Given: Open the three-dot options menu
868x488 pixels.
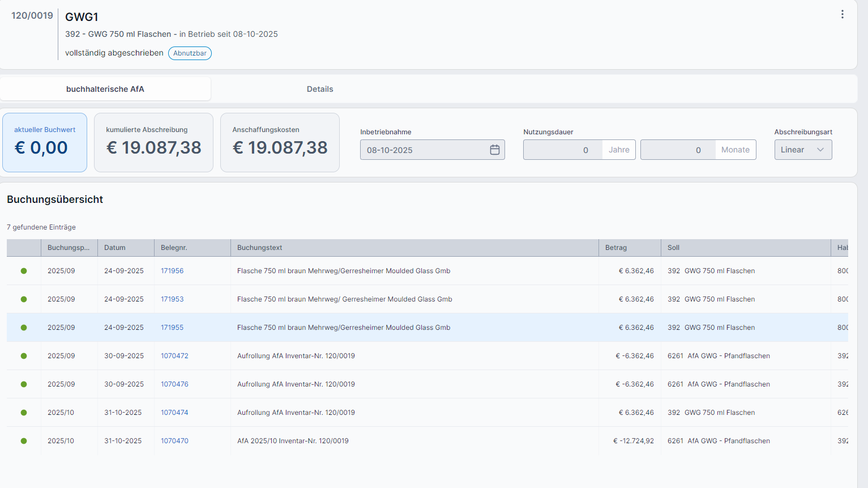Looking at the screenshot, I should coord(842,15).
